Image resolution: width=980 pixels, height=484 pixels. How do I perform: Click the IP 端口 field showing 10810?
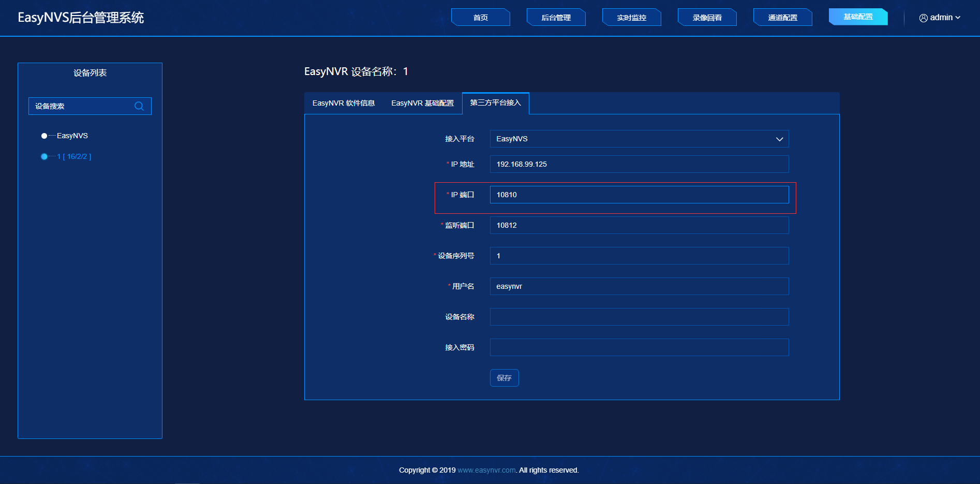[x=639, y=195]
